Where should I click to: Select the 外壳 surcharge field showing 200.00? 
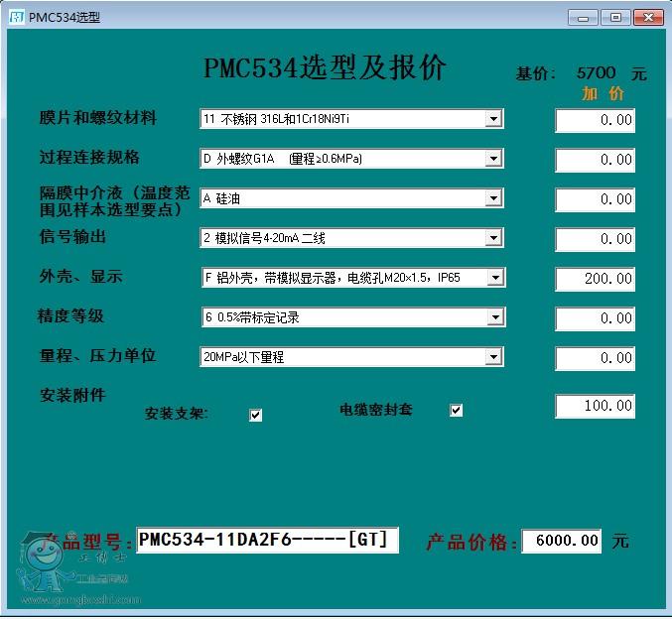[595, 279]
